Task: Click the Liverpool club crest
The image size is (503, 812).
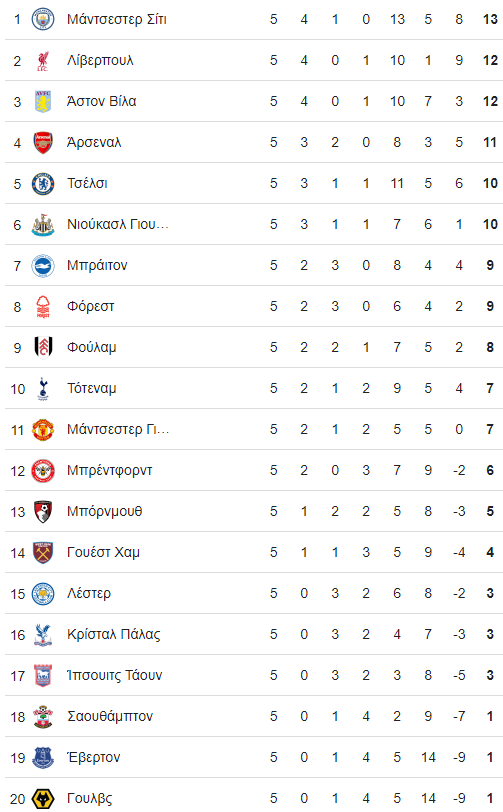Action: click(x=43, y=61)
